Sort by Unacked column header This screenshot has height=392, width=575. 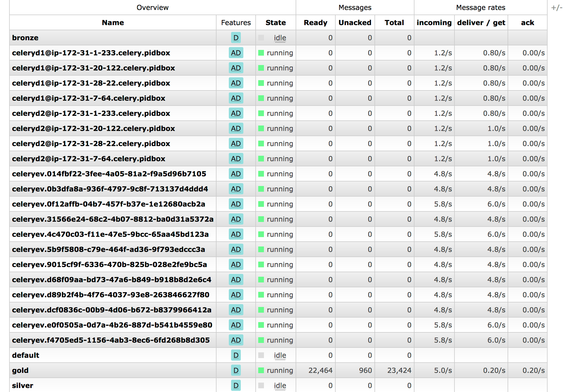355,23
